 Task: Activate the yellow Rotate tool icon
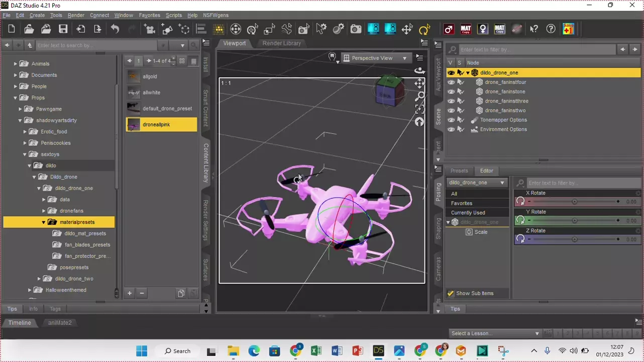coord(424,29)
